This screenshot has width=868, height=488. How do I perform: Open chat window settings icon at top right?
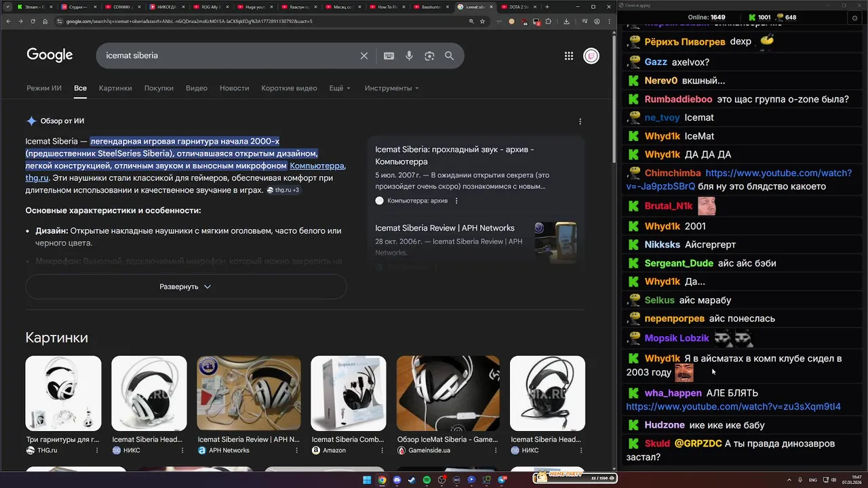click(854, 18)
